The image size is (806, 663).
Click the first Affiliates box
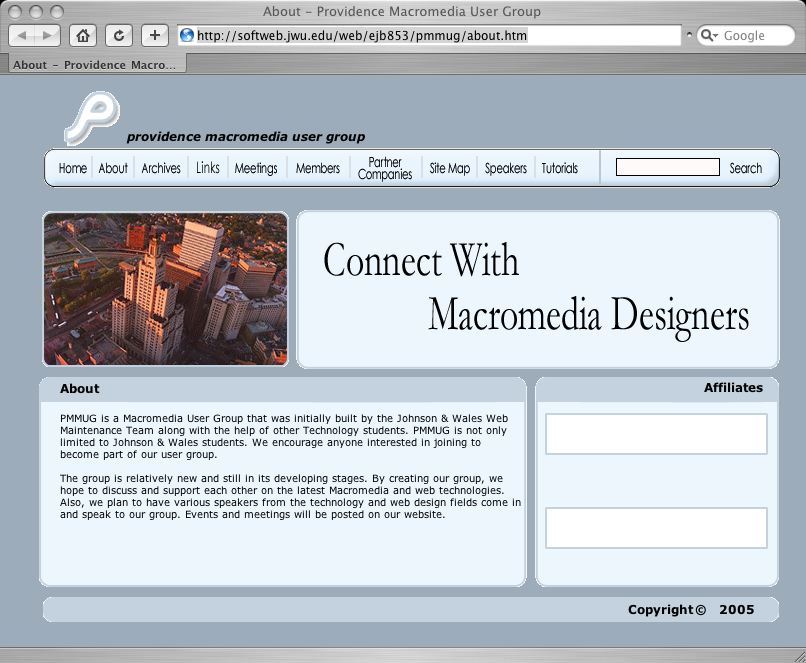656,434
